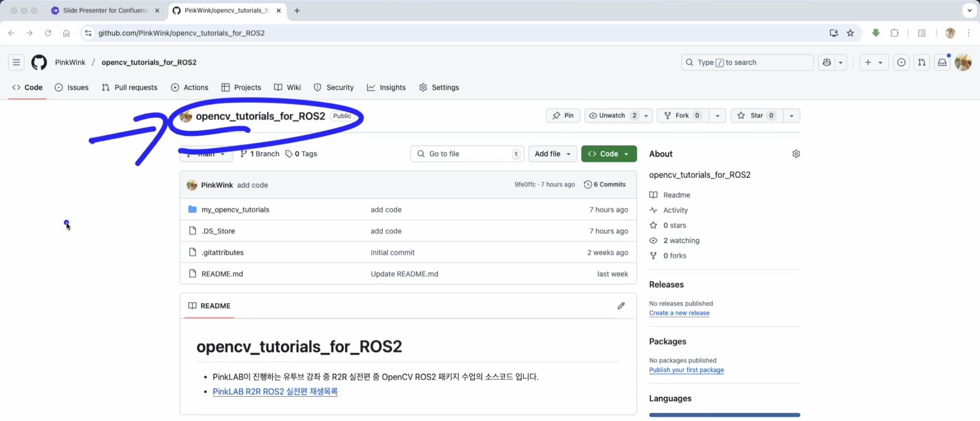Viewport: 980px width, 421px height.
Task: Open the main branch selector
Action: point(206,154)
